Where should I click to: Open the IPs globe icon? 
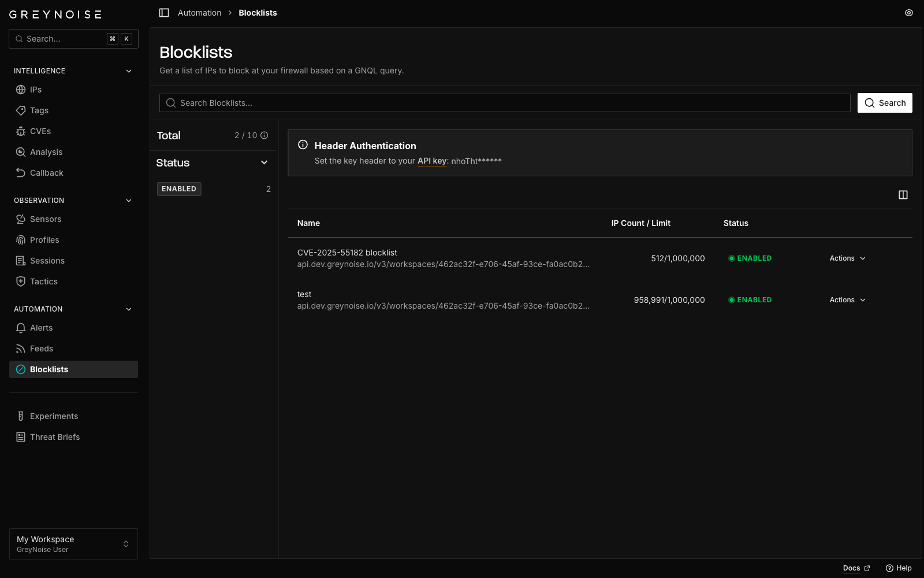[x=21, y=90]
